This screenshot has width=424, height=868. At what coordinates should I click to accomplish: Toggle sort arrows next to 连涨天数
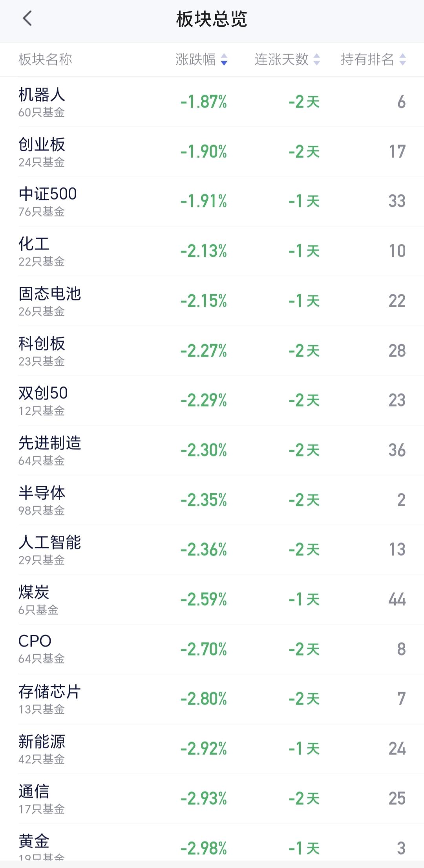[x=317, y=60]
